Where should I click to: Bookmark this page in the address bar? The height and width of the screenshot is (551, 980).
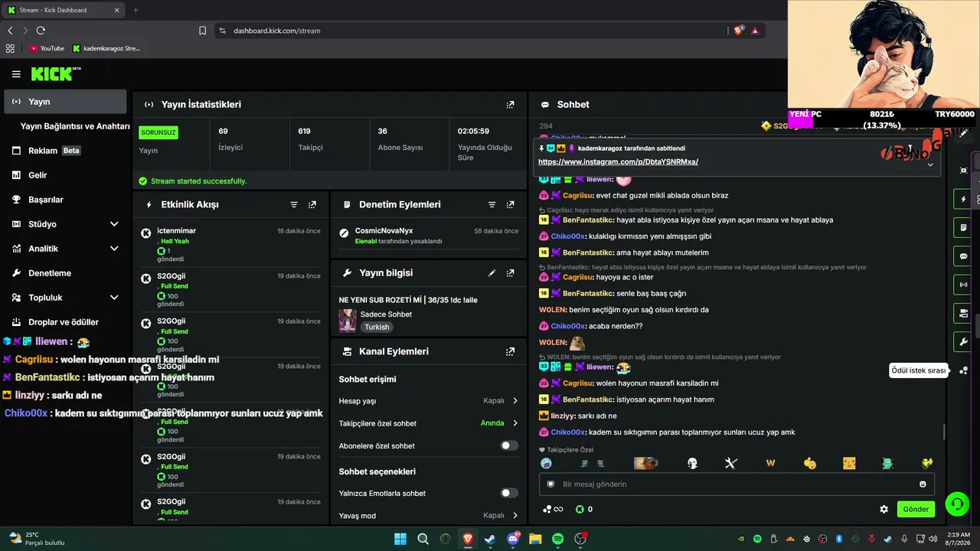click(x=202, y=31)
